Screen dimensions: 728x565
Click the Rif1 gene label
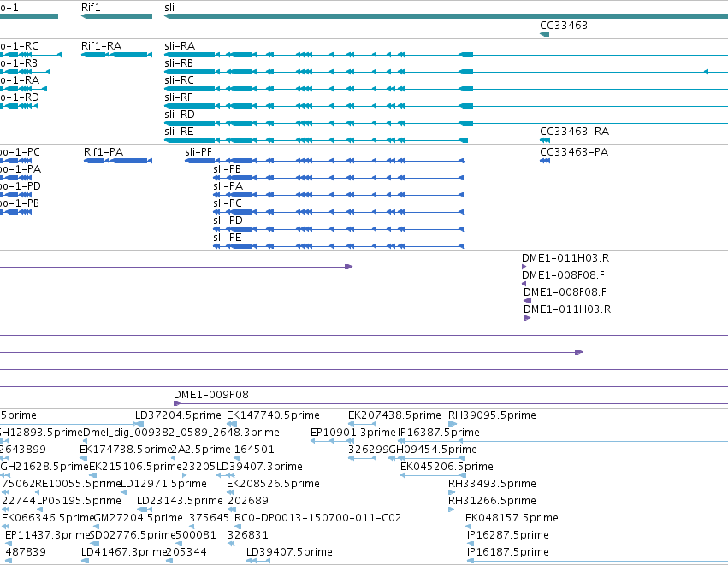pos(91,8)
